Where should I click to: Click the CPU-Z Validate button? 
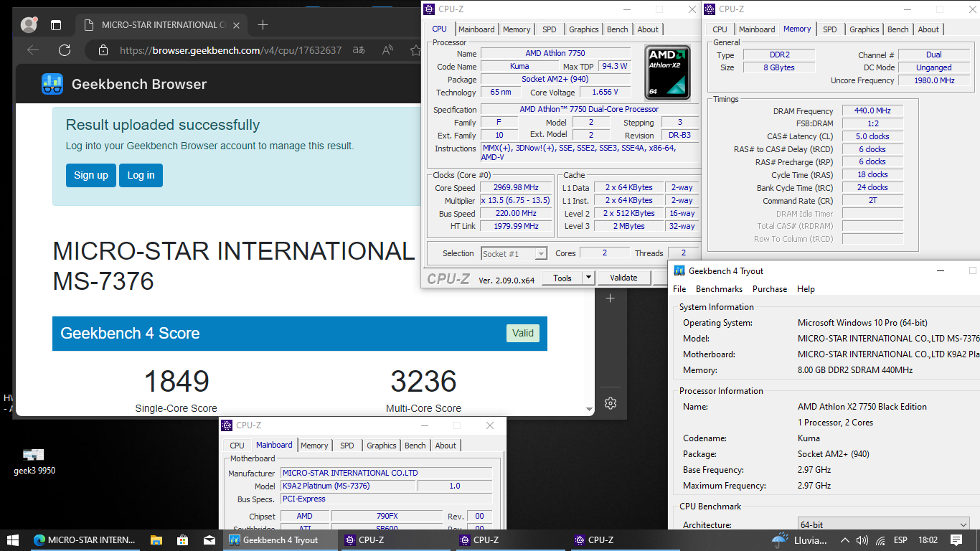[x=623, y=278]
